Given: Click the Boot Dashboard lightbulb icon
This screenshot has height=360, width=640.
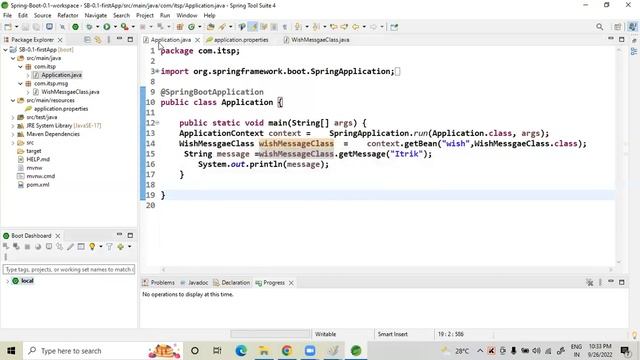Looking at the screenshot, I should [92, 247].
